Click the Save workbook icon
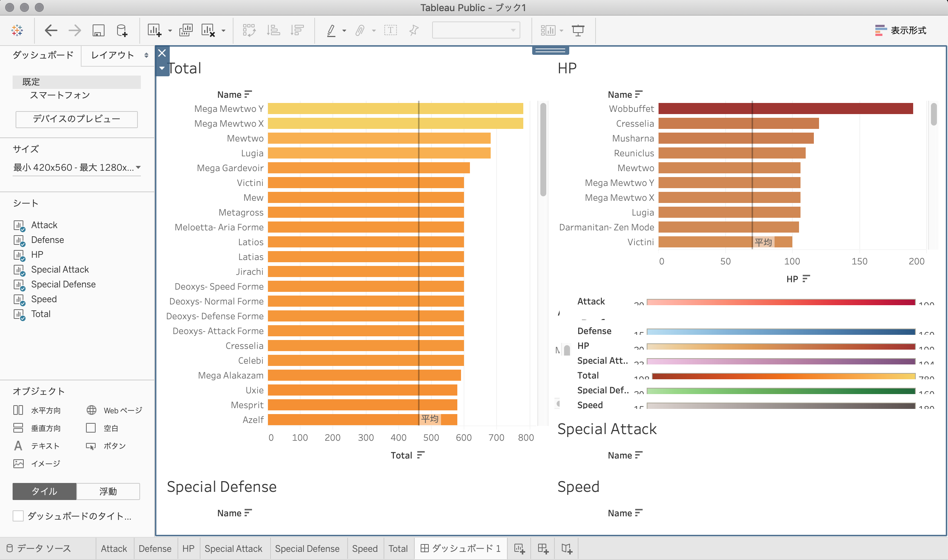 click(x=98, y=30)
